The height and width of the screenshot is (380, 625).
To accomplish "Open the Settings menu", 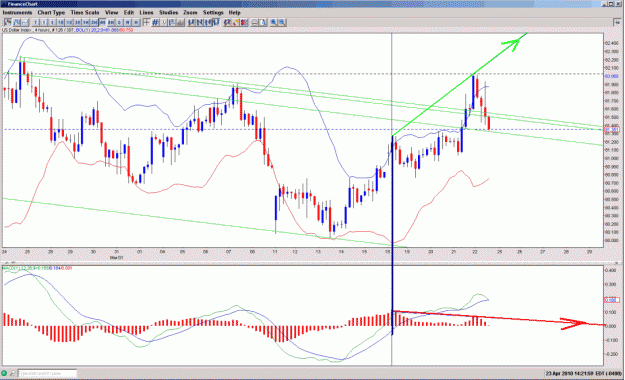I will point(213,12).
